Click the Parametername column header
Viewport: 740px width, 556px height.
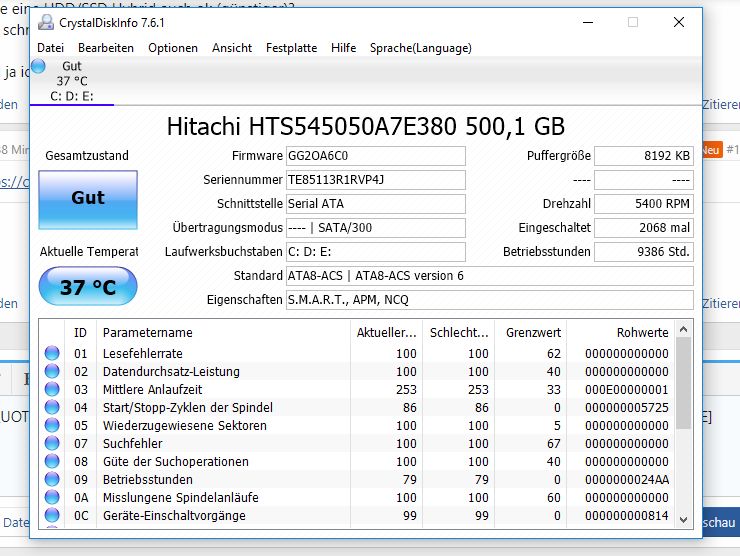pos(223,332)
